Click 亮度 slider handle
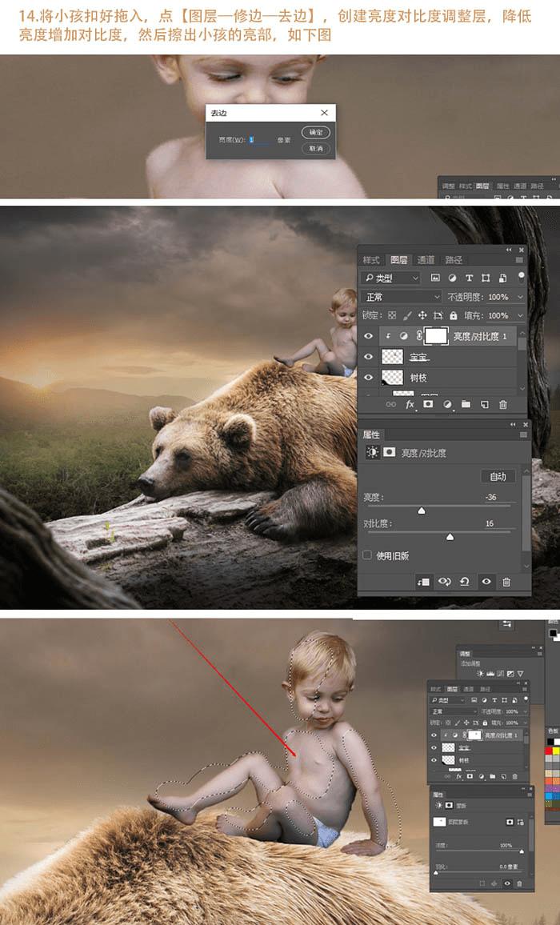The image size is (560, 925). tap(422, 511)
